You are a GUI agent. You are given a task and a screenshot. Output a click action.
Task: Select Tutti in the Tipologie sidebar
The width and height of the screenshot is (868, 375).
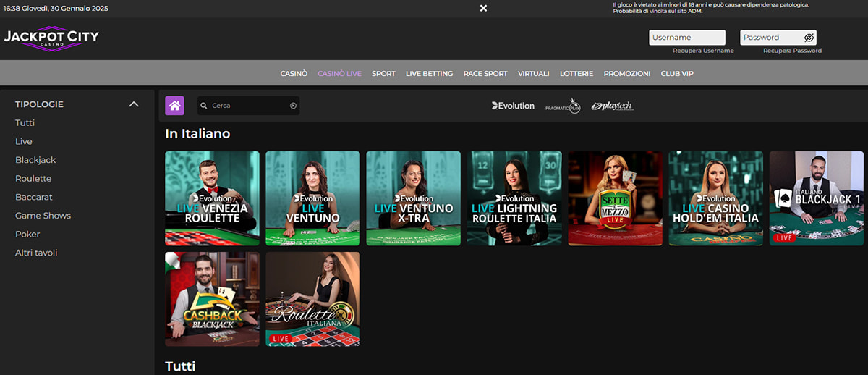(x=25, y=123)
